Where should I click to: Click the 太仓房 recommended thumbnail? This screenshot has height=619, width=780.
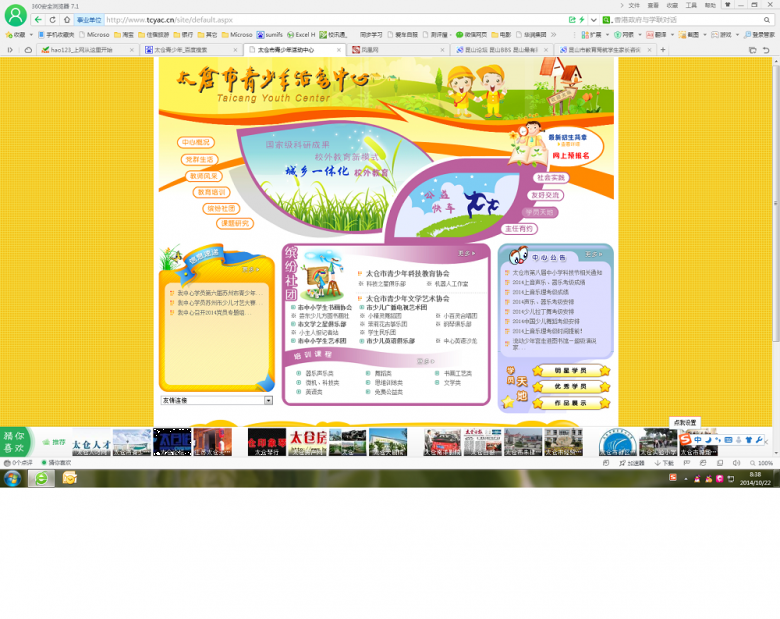[308, 442]
